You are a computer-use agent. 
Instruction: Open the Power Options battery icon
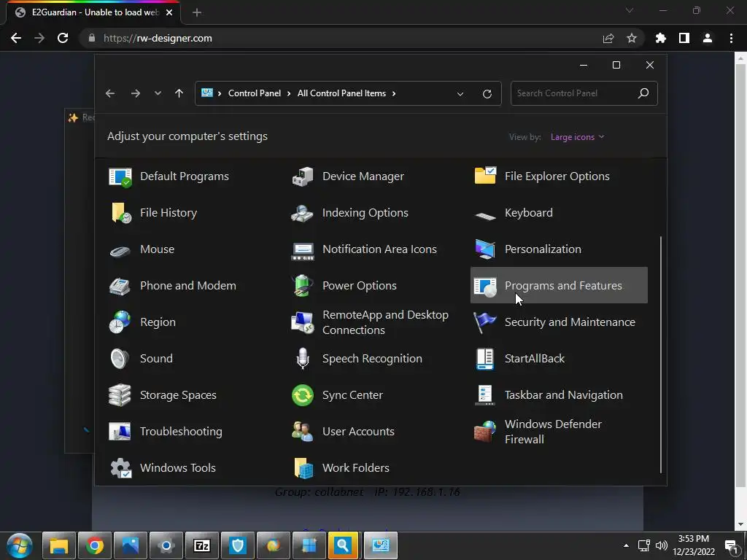point(303,286)
